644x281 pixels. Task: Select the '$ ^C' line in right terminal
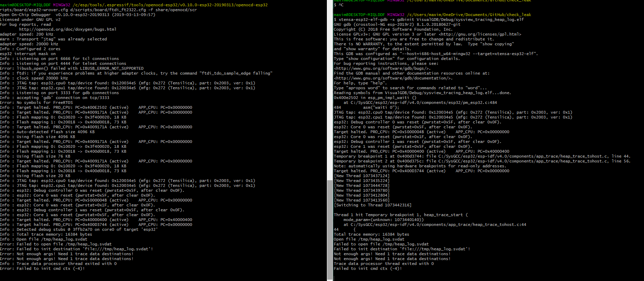(x=339, y=5)
